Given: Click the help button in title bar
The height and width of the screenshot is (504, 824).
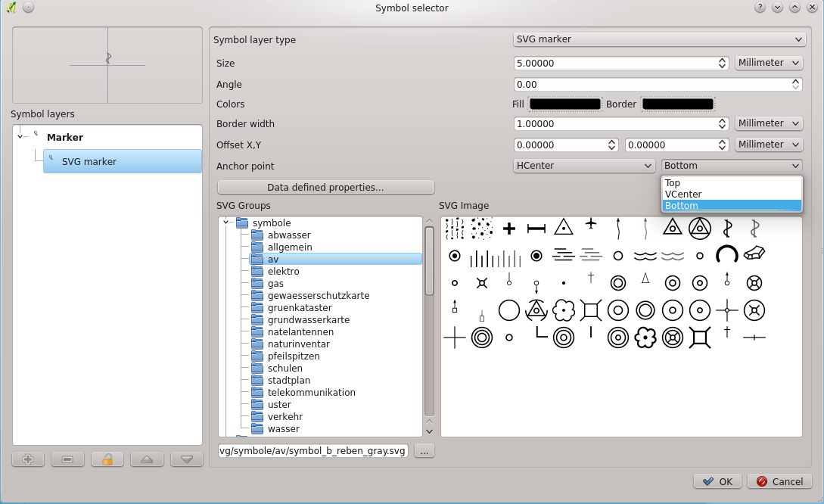Looking at the screenshot, I should pyautogui.click(x=760, y=8).
